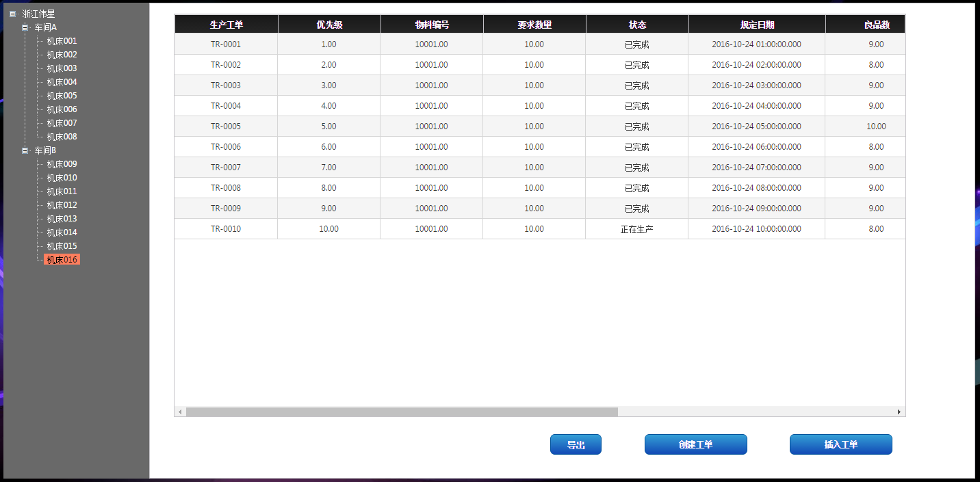Viewport: 980px width, 482px height.
Task: Select 机床012 in the tree
Action: (62, 205)
